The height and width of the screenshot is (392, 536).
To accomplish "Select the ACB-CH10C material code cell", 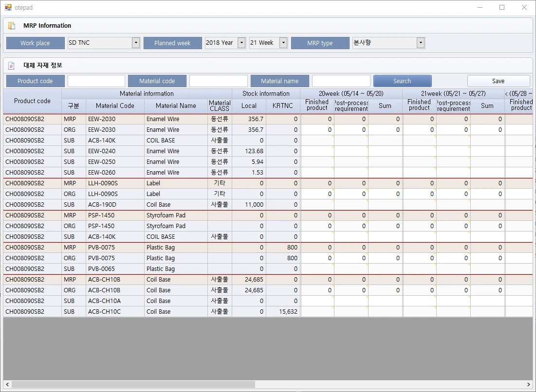I will click(x=115, y=311).
